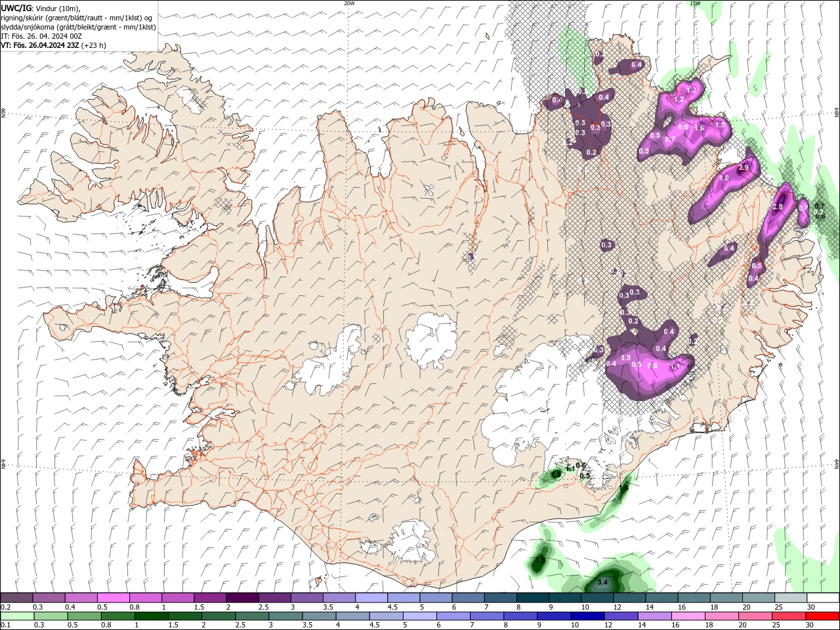This screenshot has width=840, height=630.
Task: Click the darkest purple swatch labeled 2
Action: point(241,598)
